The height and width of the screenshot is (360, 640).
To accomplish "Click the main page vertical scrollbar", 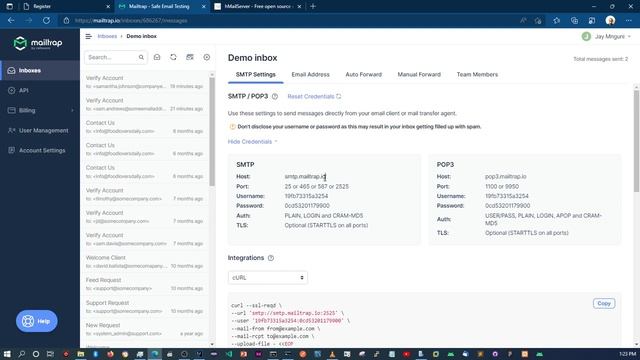I will tap(636, 141).
